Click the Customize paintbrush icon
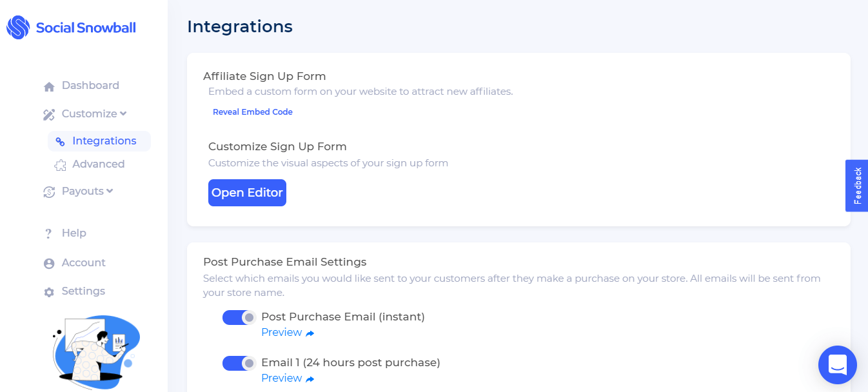The height and width of the screenshot is (392, 868). click(49, 115)
